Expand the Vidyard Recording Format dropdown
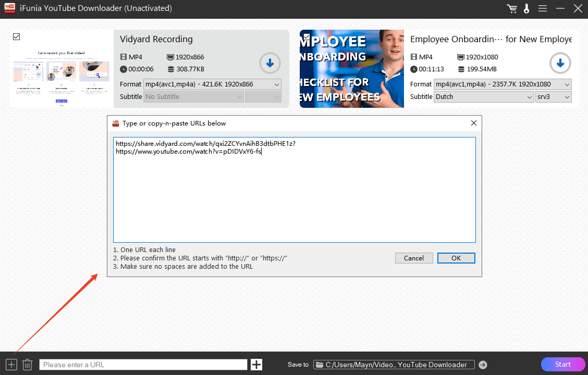Viewport: 588px width, 375px height. 212,84
